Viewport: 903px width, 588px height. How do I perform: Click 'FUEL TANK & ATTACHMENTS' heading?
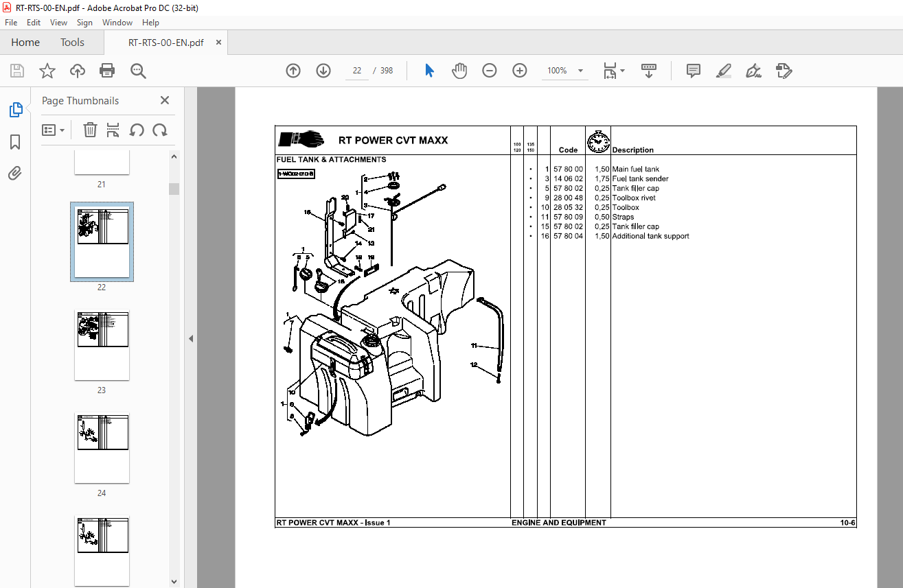(x=331, y=160)
